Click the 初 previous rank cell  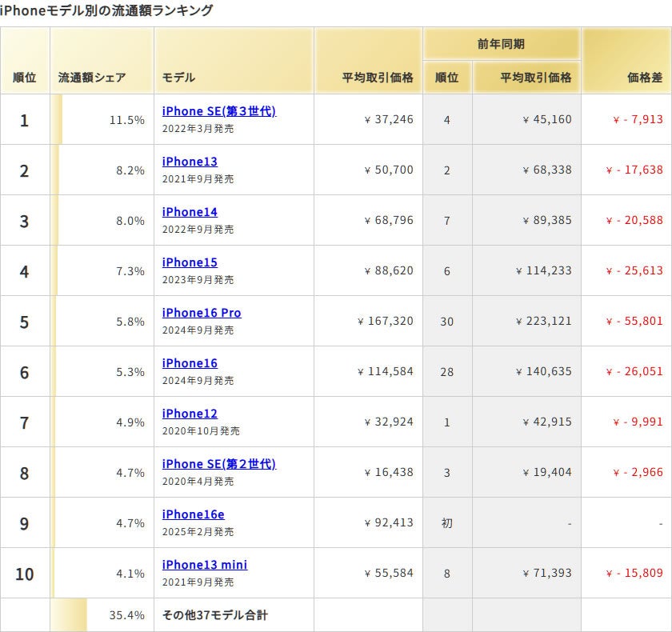point(447,522)
